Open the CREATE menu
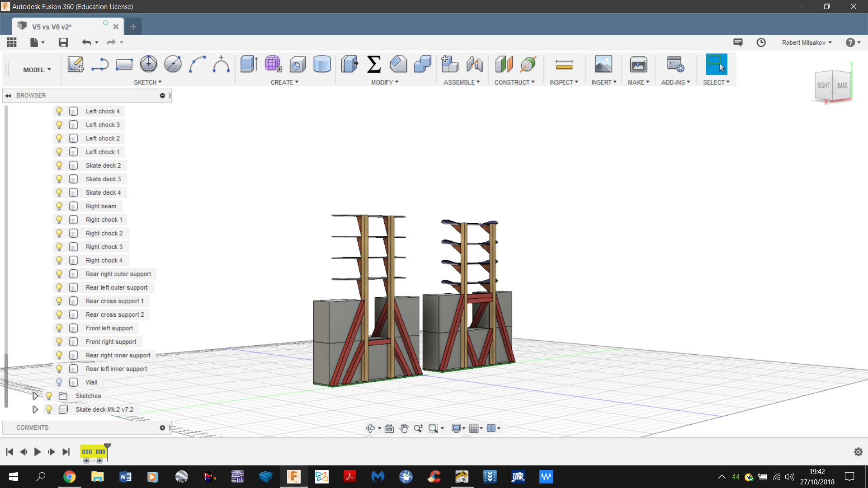This screenshot has width=868, height=488. coord(284,82)
